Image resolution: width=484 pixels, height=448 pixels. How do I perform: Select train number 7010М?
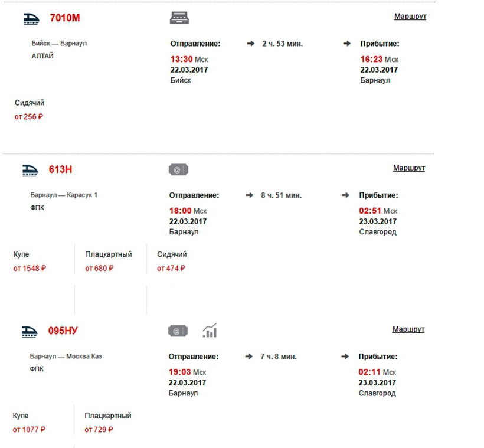65,18
